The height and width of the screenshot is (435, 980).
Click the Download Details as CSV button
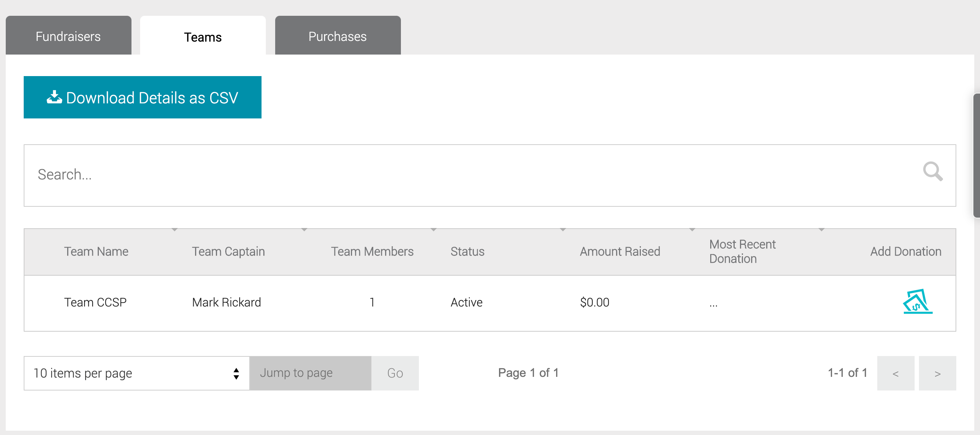click(142, 97)
